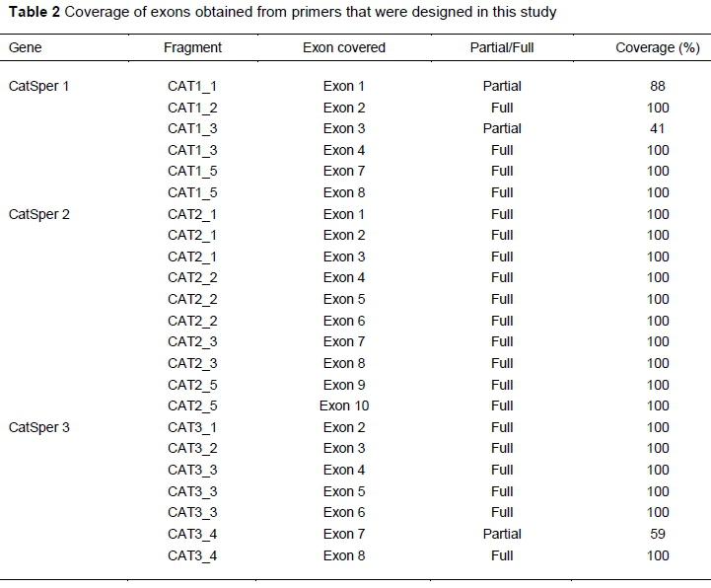Select the CatSper 2 gene label
Viewport: 711px width, 588px height.
pos(39,214)
